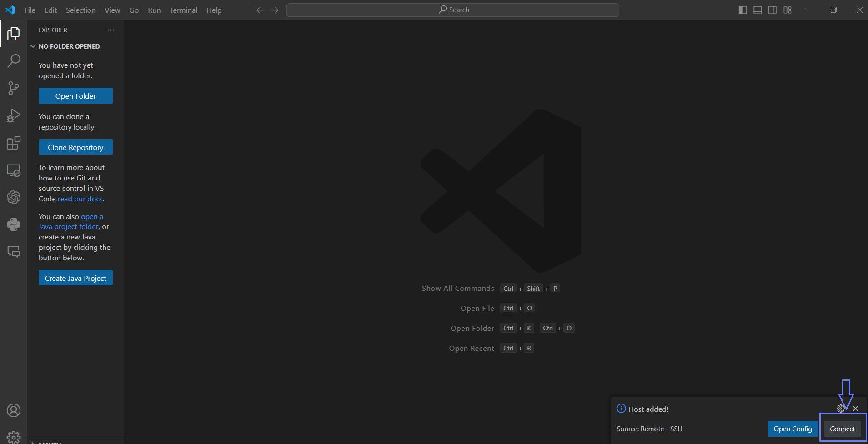Image resolution: width=868 pixels, height=444 pixels.
Task: Open the Terminal menu
Action: coord(183,10)
